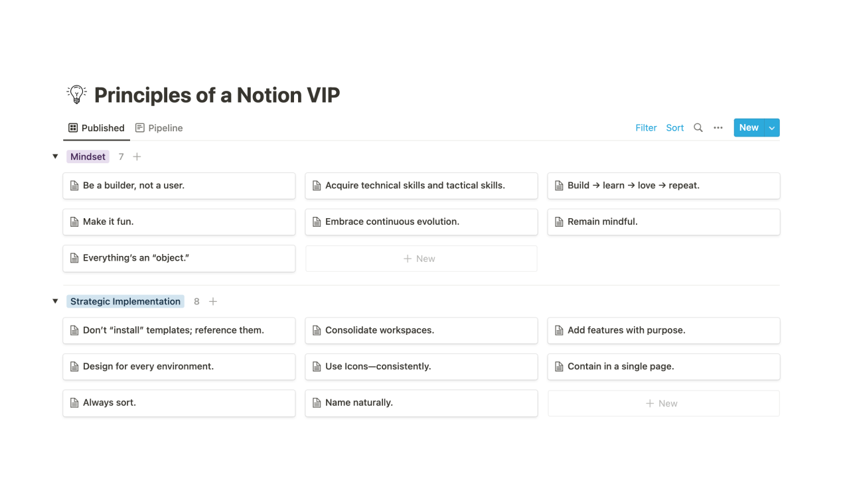Collapse the Mindset group triangle
Screen dimensions: 843x504
click(55, 157)
